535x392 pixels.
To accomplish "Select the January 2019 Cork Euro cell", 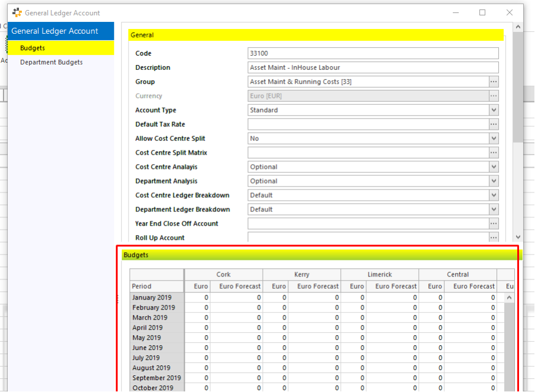I will point(199,297).
